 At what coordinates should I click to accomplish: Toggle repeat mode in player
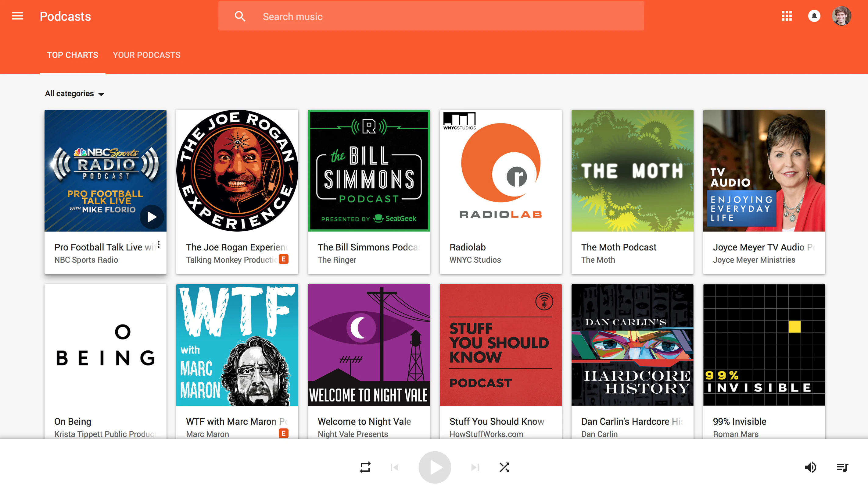pyautogui.click(x=365, y=468)
